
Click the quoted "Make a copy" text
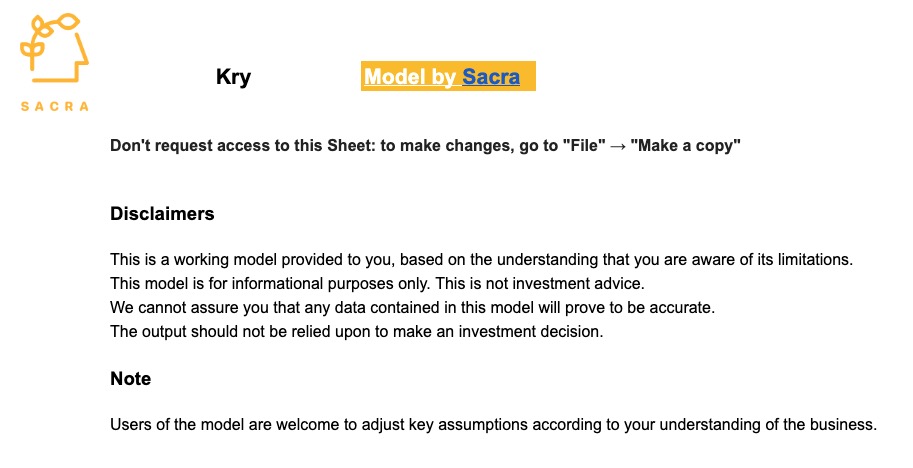(x=685, y=146)
